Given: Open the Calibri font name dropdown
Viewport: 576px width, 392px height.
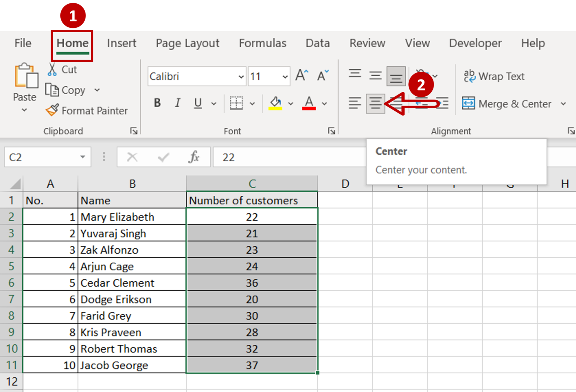Looking at the screenshot, I should click(x=241, y=77).
